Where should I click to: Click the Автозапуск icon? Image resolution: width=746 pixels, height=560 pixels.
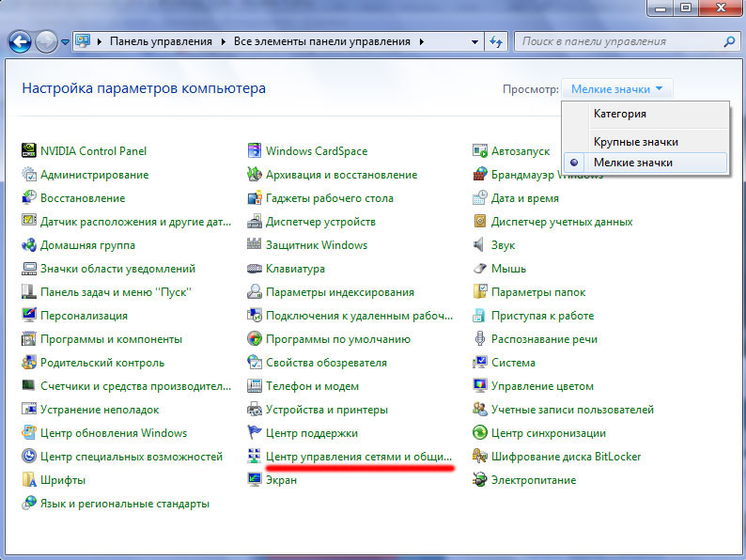[480, 151]
